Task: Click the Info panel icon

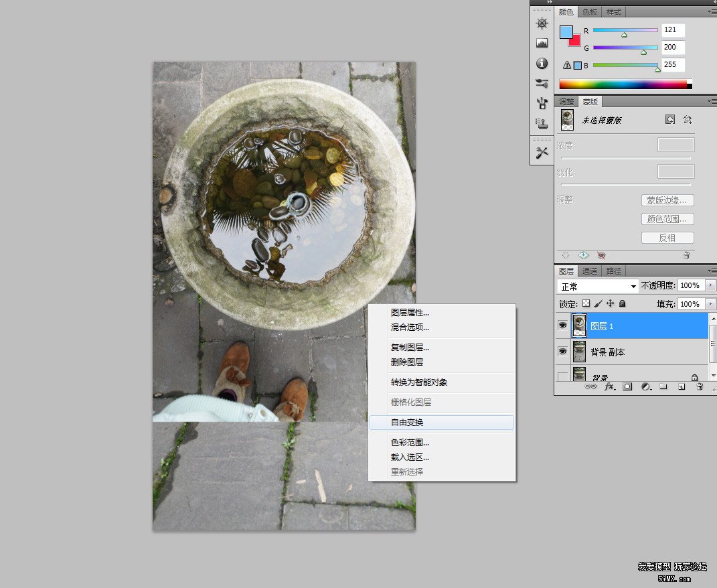Action: (x=542, y=64)
